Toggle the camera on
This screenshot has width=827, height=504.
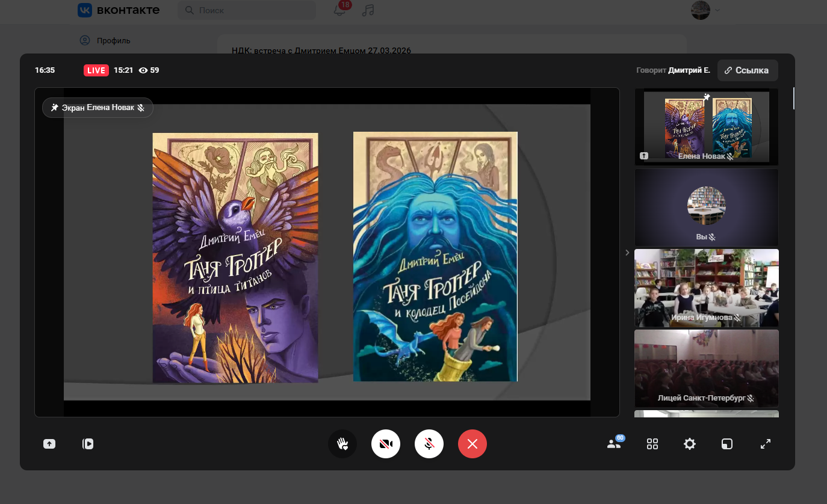[386, 444]
